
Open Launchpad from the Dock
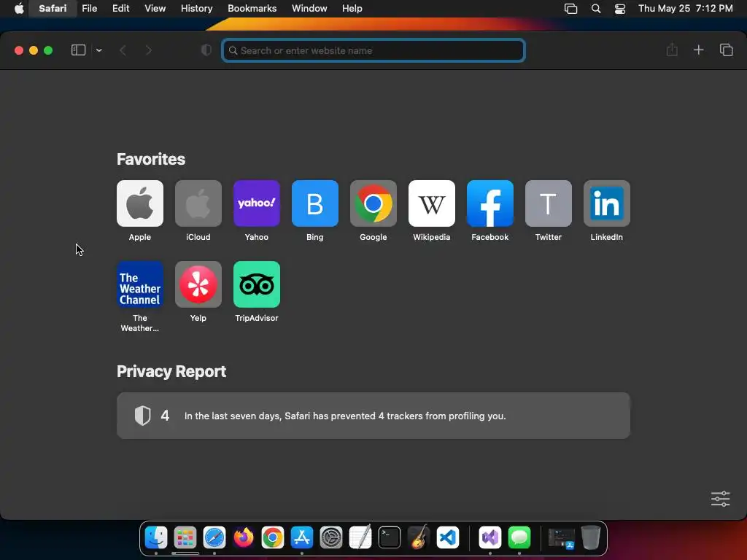coord(185,538)
